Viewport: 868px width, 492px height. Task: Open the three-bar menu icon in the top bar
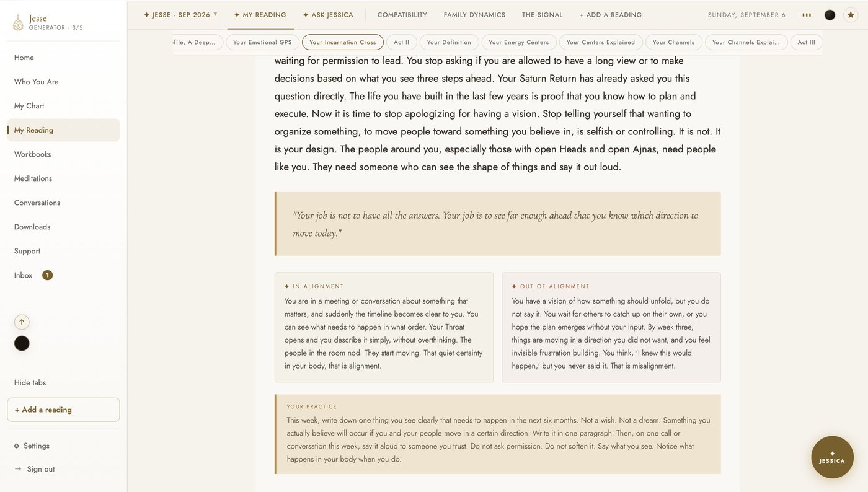coord(807,15)
